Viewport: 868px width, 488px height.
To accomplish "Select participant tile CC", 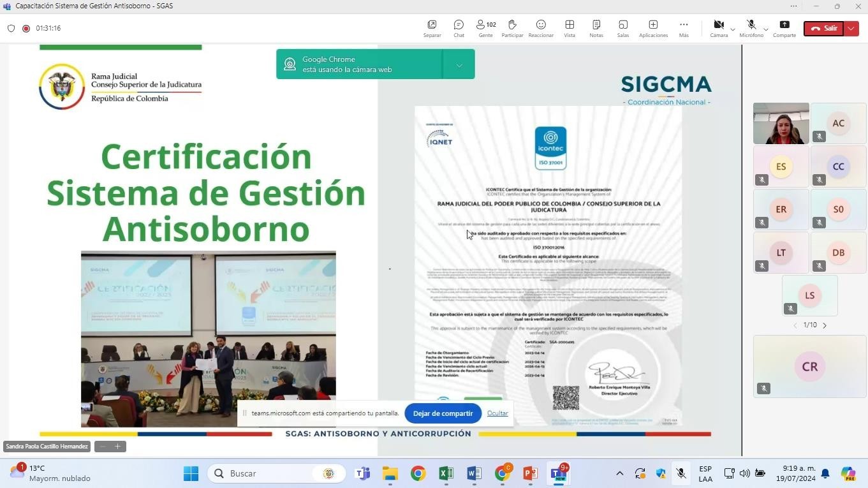I will click(838, 166).
